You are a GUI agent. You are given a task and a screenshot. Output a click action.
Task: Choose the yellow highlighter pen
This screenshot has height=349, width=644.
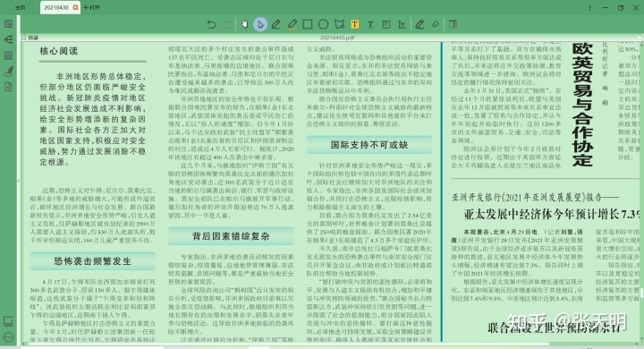tap(292, 25)
